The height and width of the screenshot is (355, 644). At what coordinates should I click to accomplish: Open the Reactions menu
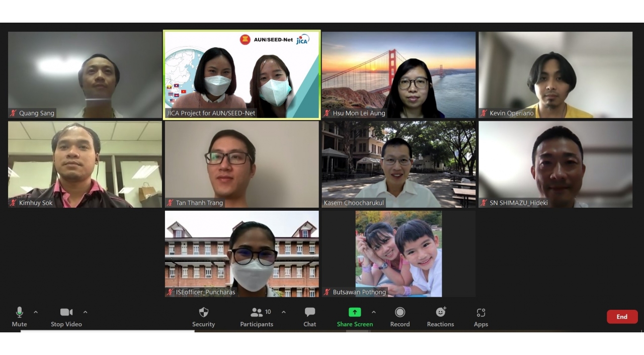pos(441,317)
